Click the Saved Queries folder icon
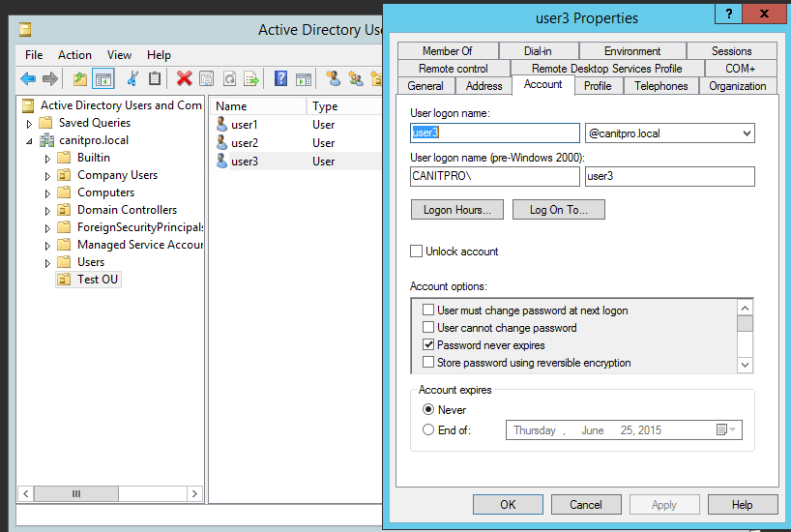The image size is (791, 532). (x=45, y=123)
